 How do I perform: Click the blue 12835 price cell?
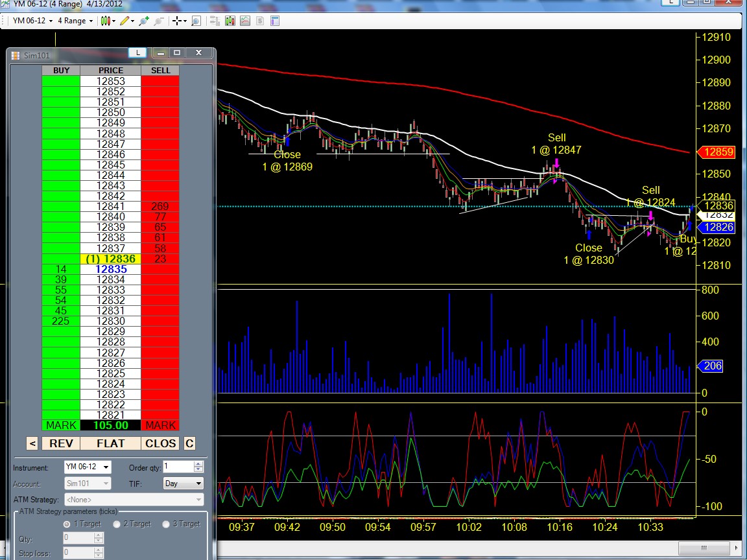110,270
